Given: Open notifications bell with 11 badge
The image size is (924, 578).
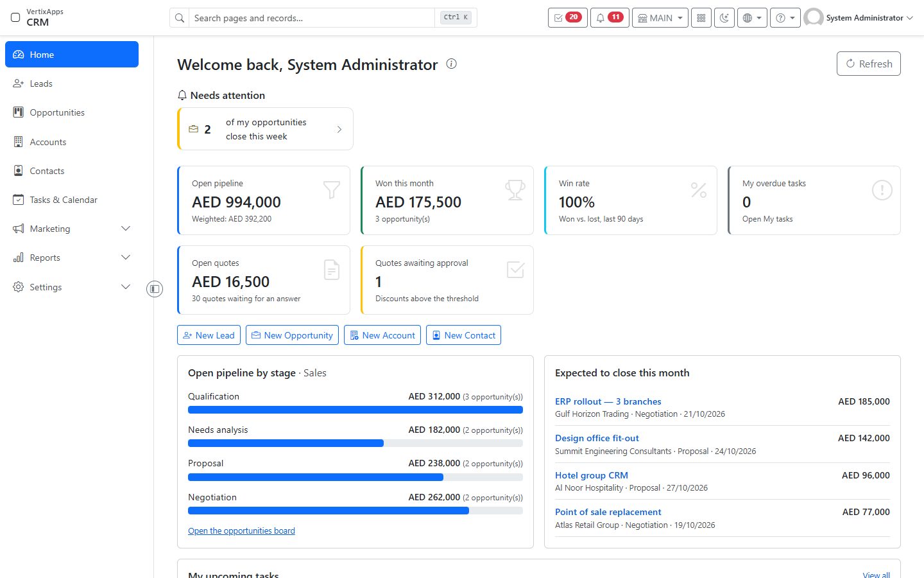Looking at the screenshot, I should tap(610, 18).
